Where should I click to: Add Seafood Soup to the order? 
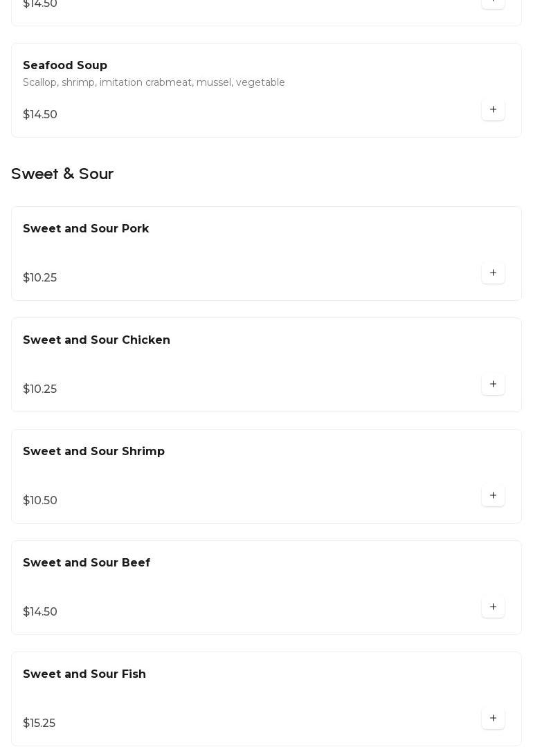[493, 110]
